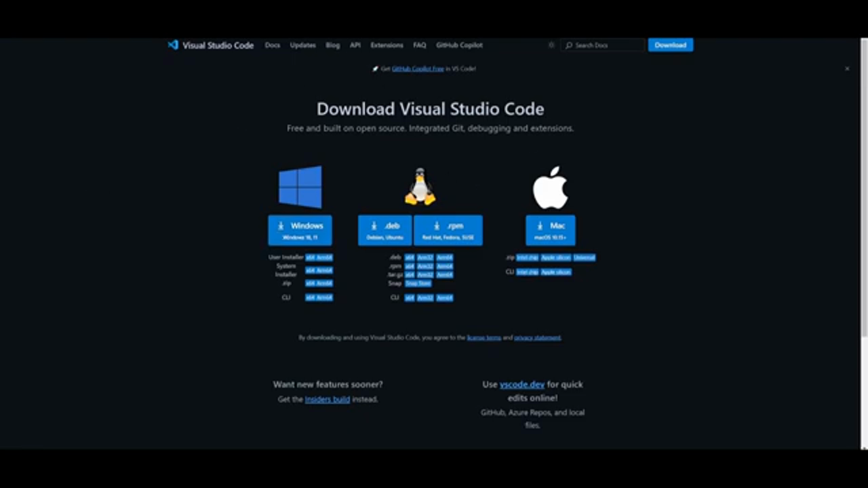Open the Insiders build link

[x=328, y=399]
